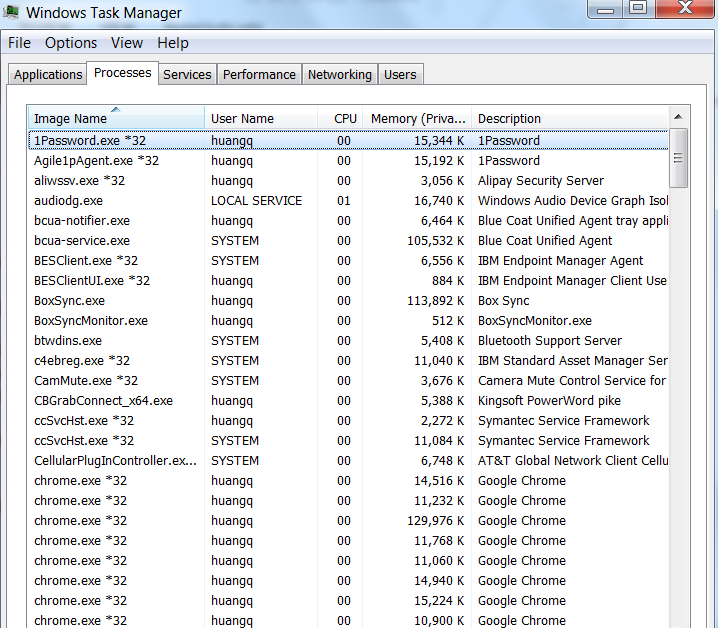
Task: Select chrome.exe using 11,060 K memory
Action: tap(348, 561)
